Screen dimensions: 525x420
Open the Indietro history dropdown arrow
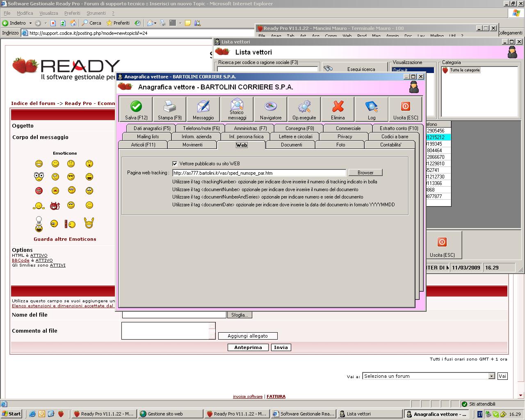tap(30, 23)
